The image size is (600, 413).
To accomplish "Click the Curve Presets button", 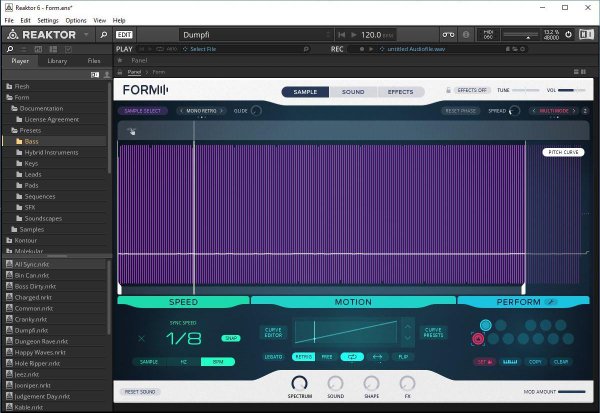I will (434, 332).
